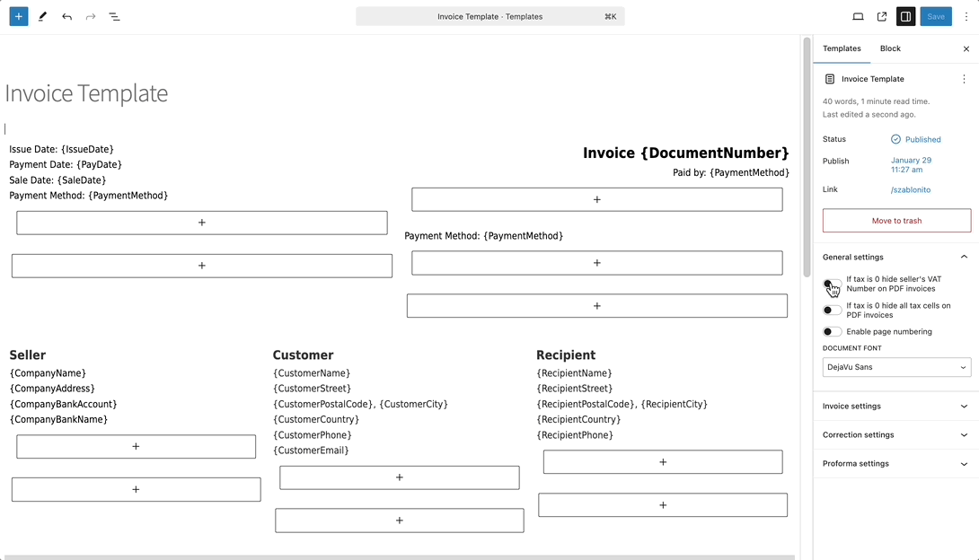The height and width of the screenshot is (560, 979).
Task: Toggle the settings sidebar panel icon
Action: pyautogui.click(x=905, y=17)
